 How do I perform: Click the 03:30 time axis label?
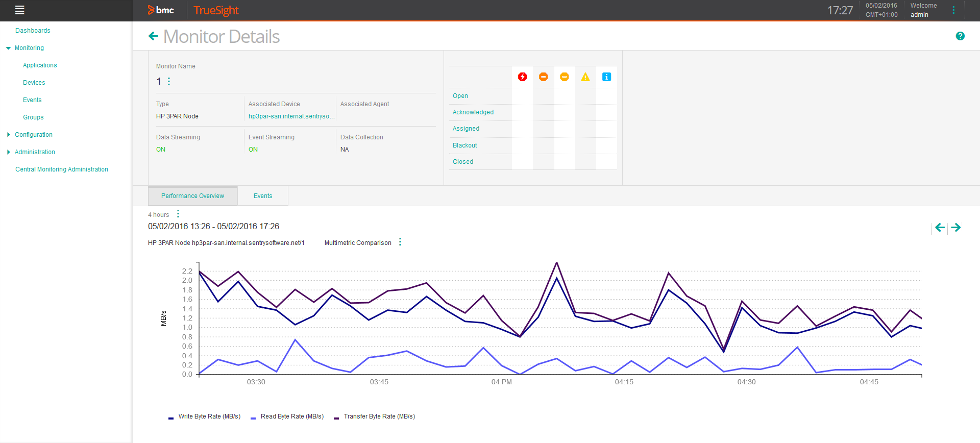(x=256, y=382)
